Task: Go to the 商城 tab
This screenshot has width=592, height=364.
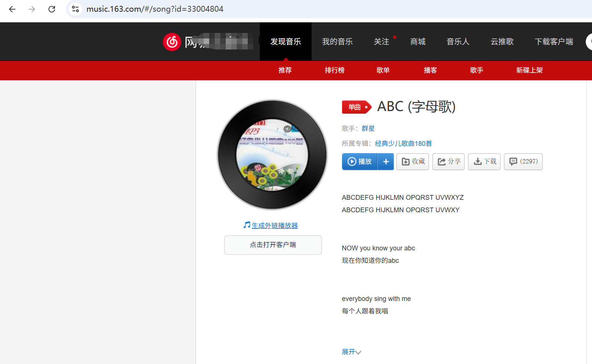Action: click(418, 42)
